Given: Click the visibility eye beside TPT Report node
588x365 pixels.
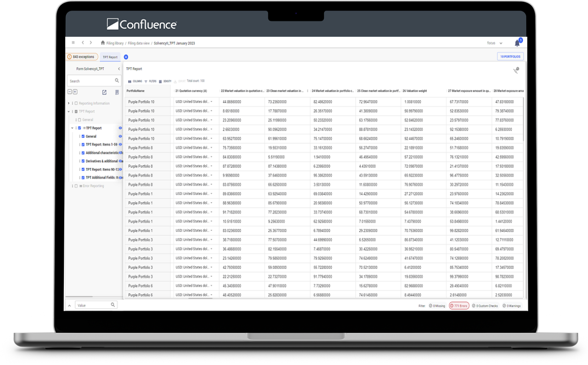Looking at the screenshot, I should click(x=120, y=128).
